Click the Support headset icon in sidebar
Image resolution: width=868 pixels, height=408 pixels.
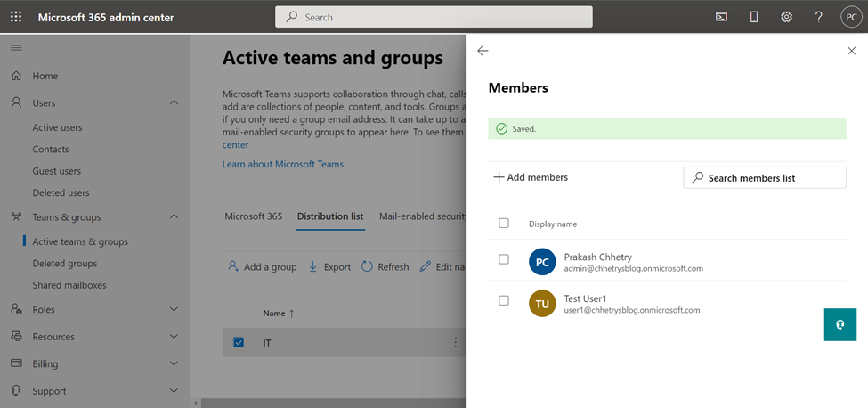[x=17, y=391]
